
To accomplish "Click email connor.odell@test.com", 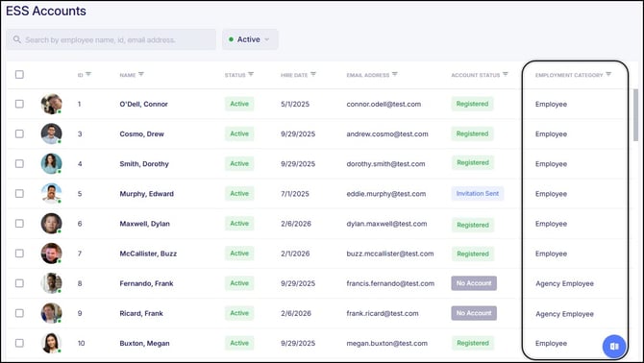I will click(x=384, y=104).
